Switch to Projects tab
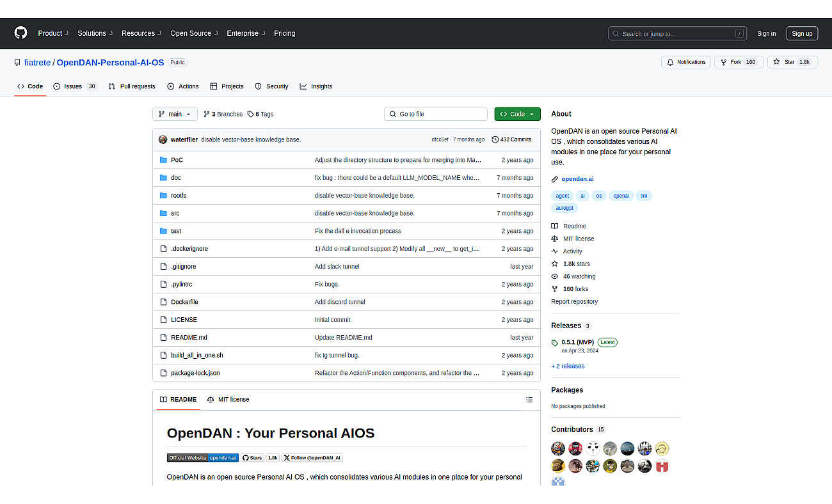This screenshot has height=504, width=832. click(227, 86)
